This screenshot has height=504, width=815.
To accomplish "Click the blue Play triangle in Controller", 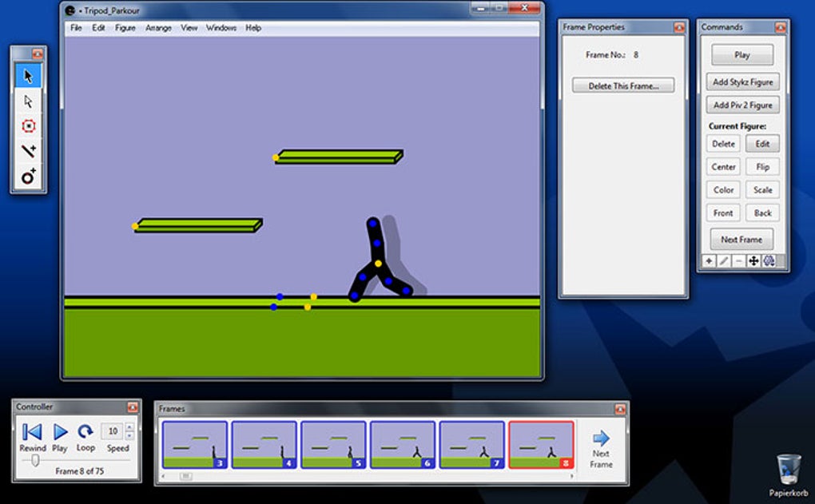I will (x=60, y=432).
